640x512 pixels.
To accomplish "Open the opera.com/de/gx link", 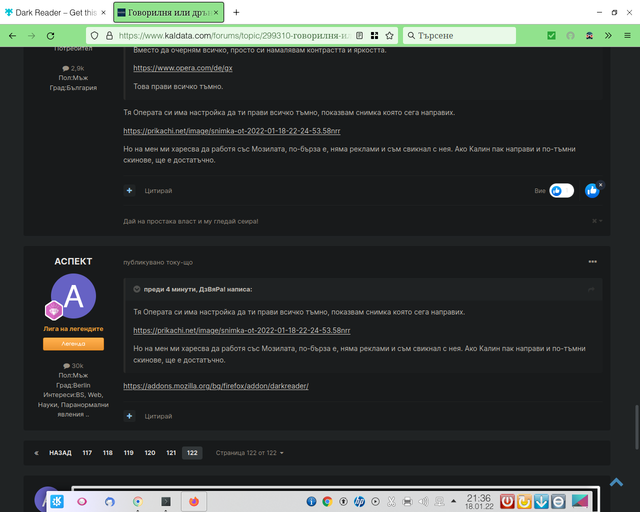I will coord(183,68).
